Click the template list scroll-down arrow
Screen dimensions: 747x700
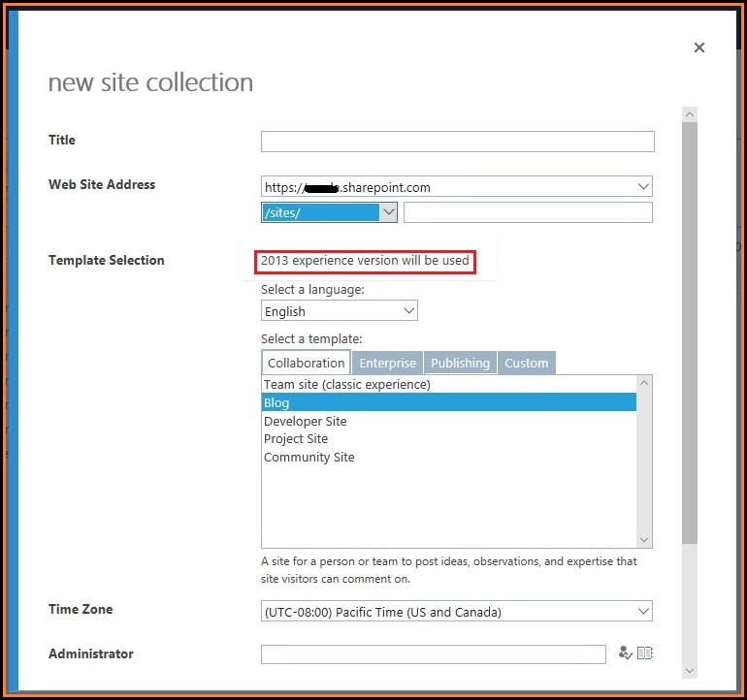pos(644,539)
